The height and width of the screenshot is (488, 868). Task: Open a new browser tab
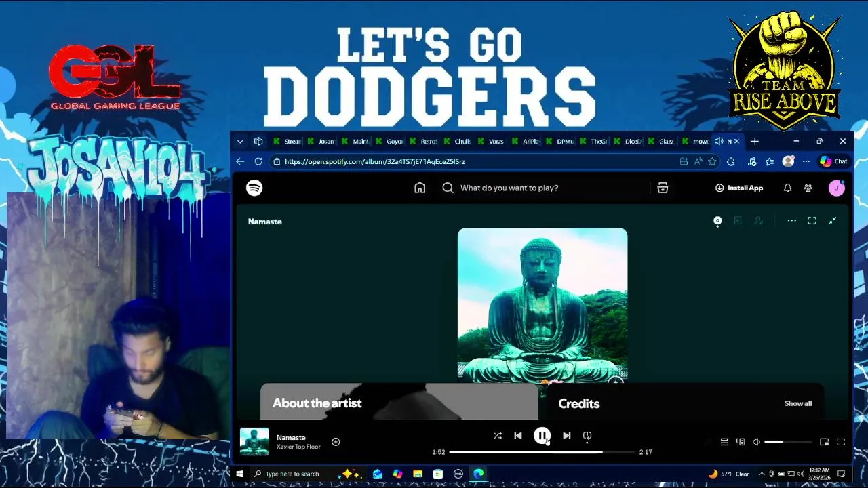(x=754, y=141)
